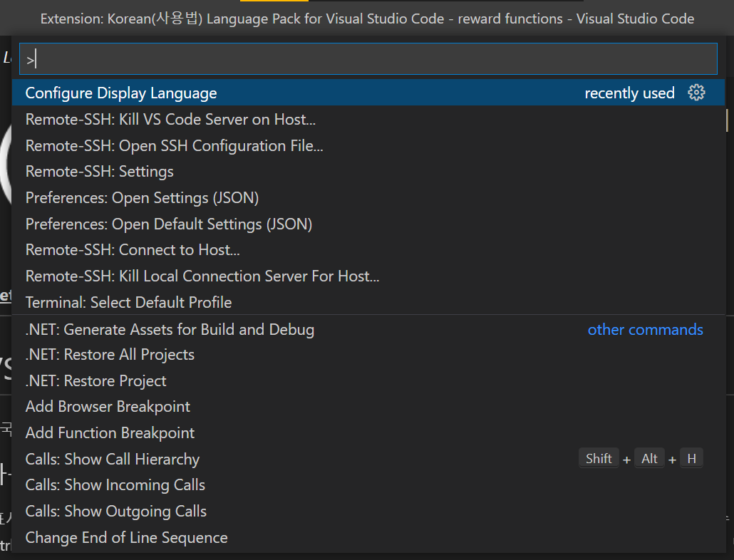This screenshot has height=560, width=734.
Task: Select Configure Display Language command
Action: (368, 93)
